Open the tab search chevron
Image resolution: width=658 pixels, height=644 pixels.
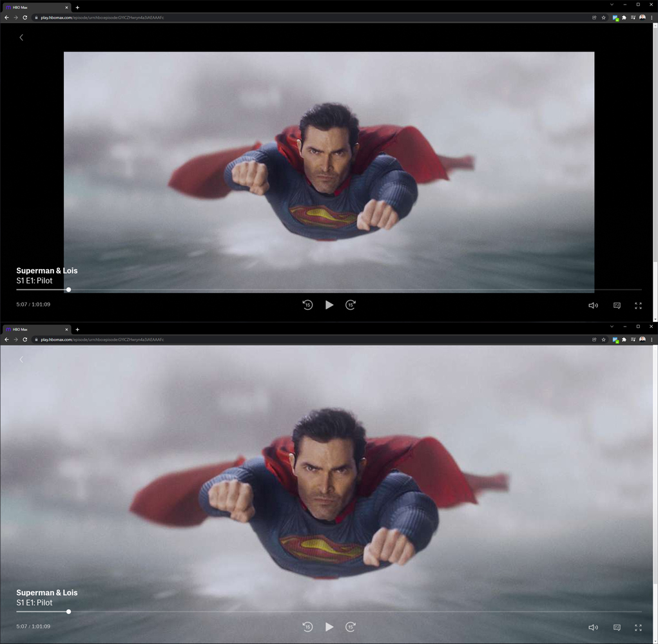611,5
